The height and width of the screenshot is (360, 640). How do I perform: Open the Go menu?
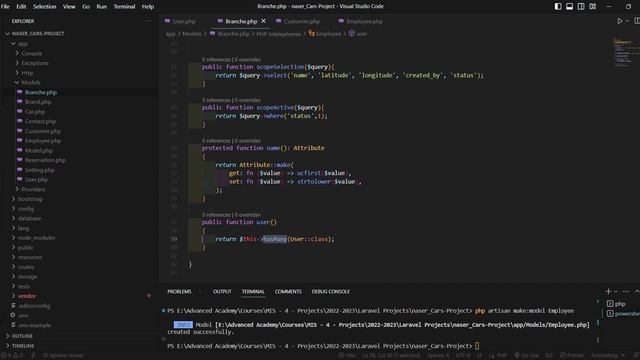86,7
